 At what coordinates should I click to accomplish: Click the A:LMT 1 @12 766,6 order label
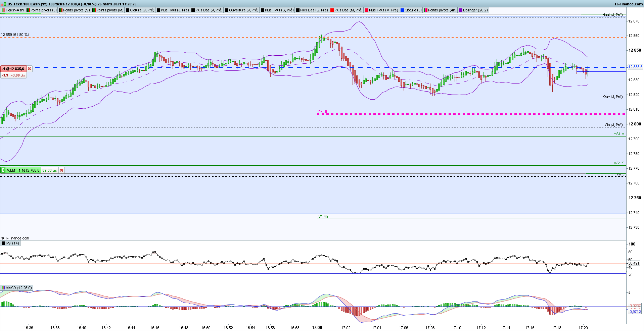coord(23,170)
